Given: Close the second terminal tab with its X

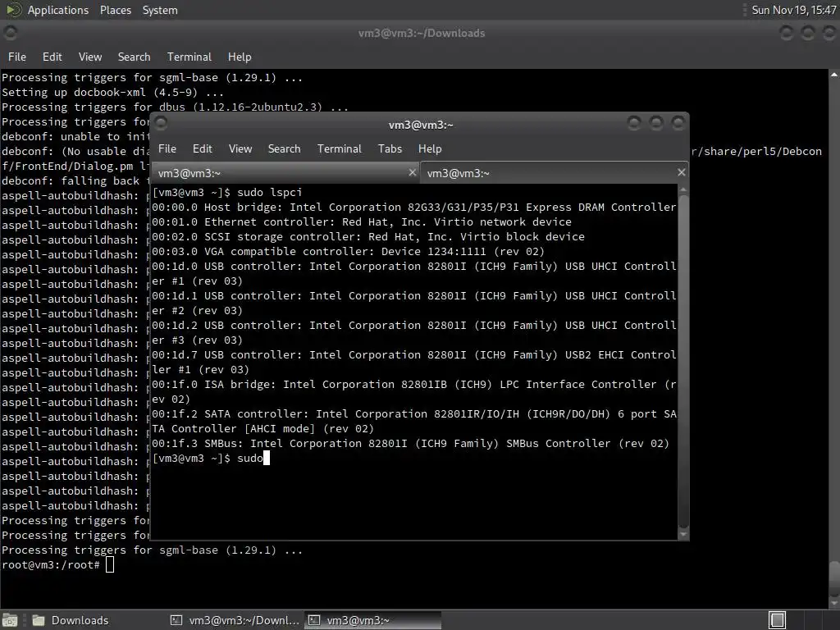Looking at the screenshot, I should point(681,172).
